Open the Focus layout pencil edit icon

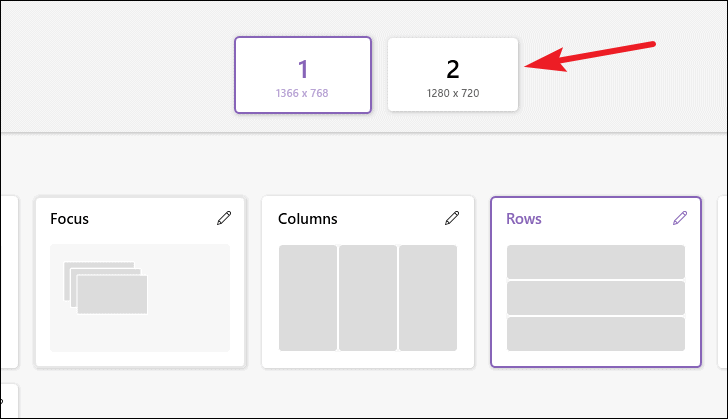224,218
